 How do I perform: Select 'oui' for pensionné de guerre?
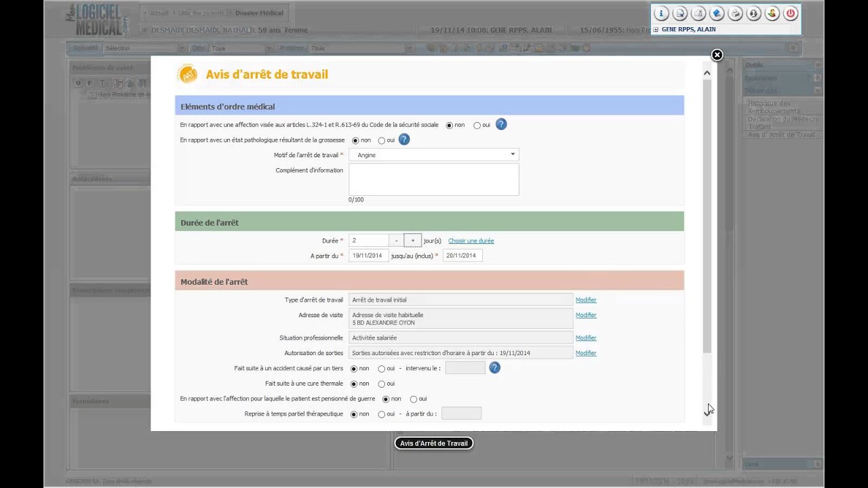(x=414, y=399)
